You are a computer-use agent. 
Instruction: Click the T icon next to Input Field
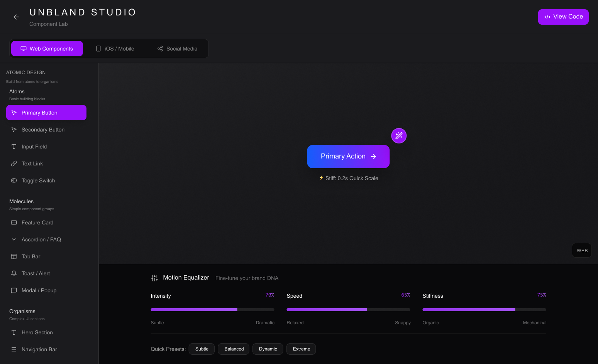point(14,147)
